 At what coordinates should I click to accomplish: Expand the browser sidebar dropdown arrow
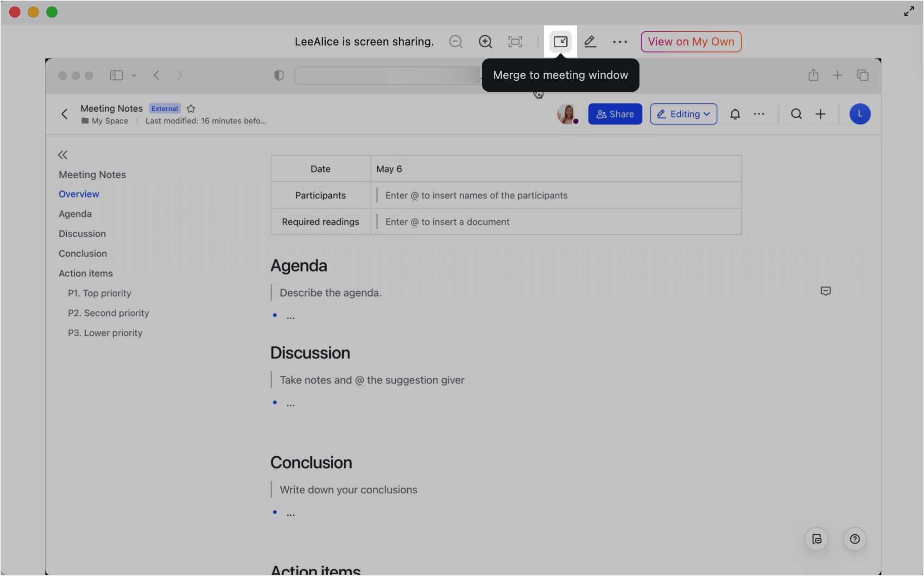(134, 75)
